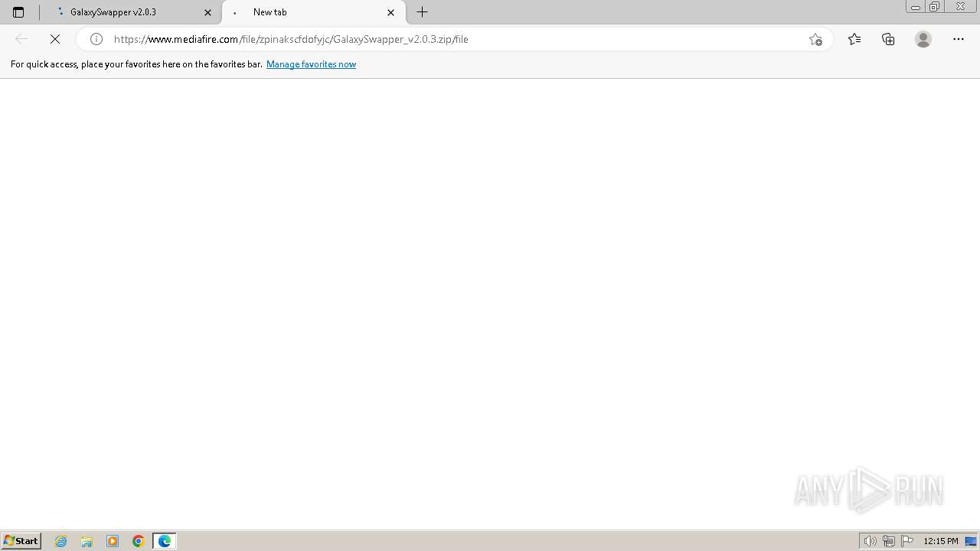
Task: Click the Show desktop tray icon
Action: point(971,541)
